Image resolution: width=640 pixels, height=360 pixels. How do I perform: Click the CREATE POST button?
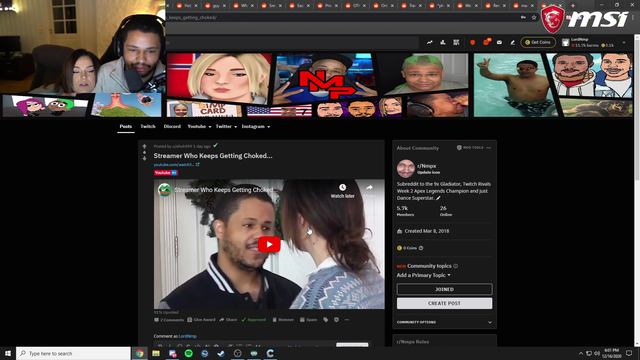[444, 303]
